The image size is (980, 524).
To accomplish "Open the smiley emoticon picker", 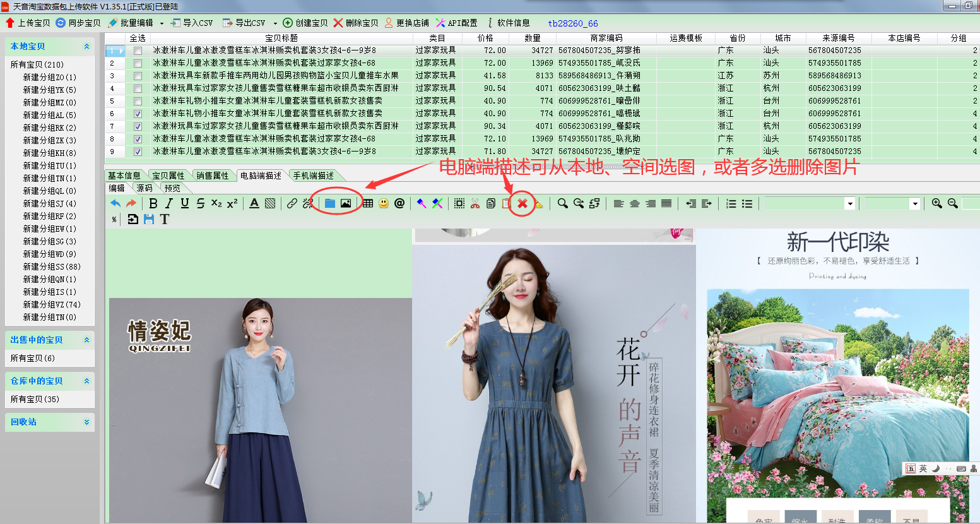I will (x=384, y=203).
